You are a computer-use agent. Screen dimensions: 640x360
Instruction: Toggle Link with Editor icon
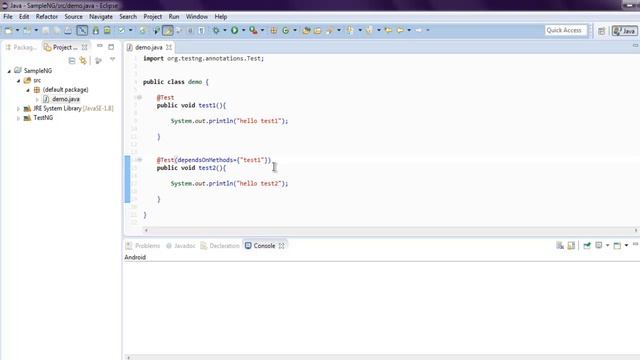[83, 61]
